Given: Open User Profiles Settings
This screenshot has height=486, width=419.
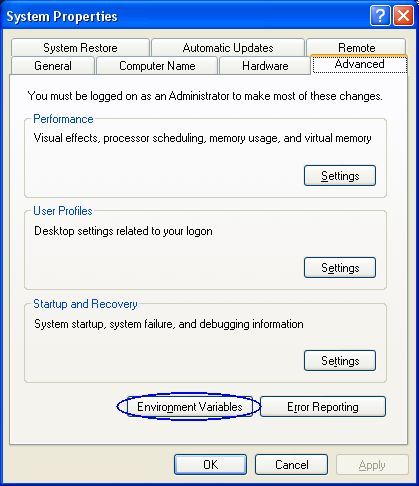Looking at the screenshot, I should coord(340,268).
